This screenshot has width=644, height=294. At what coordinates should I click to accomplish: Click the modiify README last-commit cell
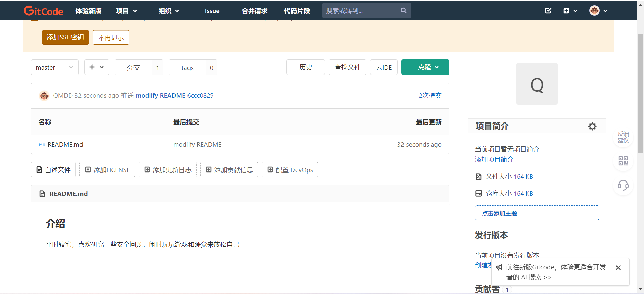coord(197,145)
